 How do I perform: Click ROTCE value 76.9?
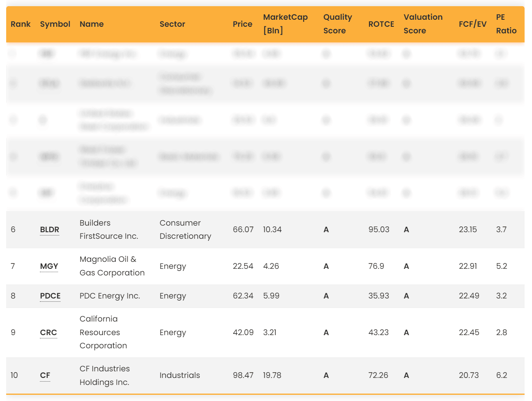pyautogui.click(x=376, y=266)
